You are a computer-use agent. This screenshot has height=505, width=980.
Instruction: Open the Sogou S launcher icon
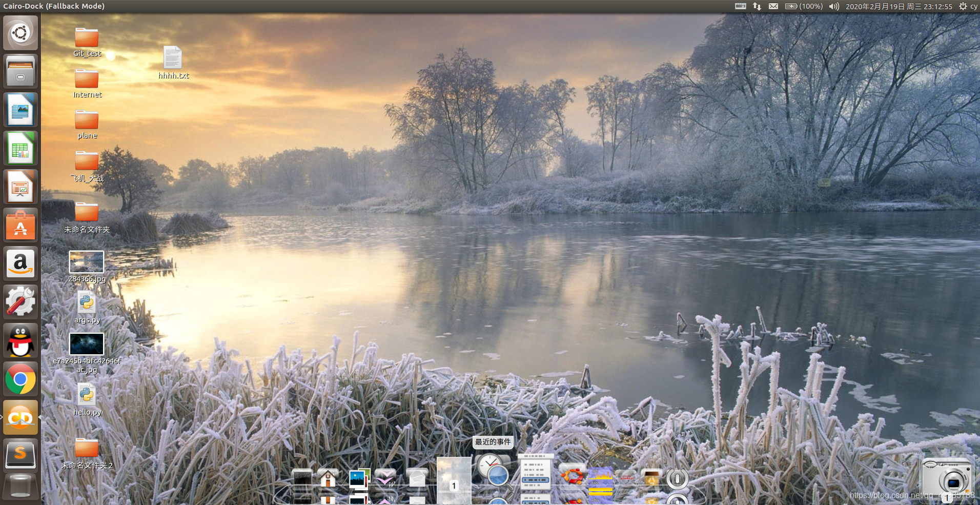coord(21,456)
